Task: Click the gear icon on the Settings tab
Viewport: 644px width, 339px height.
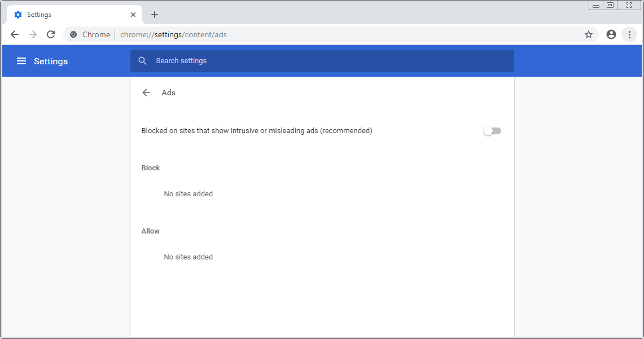Action: pyautogui.click(x=18, y=15)
